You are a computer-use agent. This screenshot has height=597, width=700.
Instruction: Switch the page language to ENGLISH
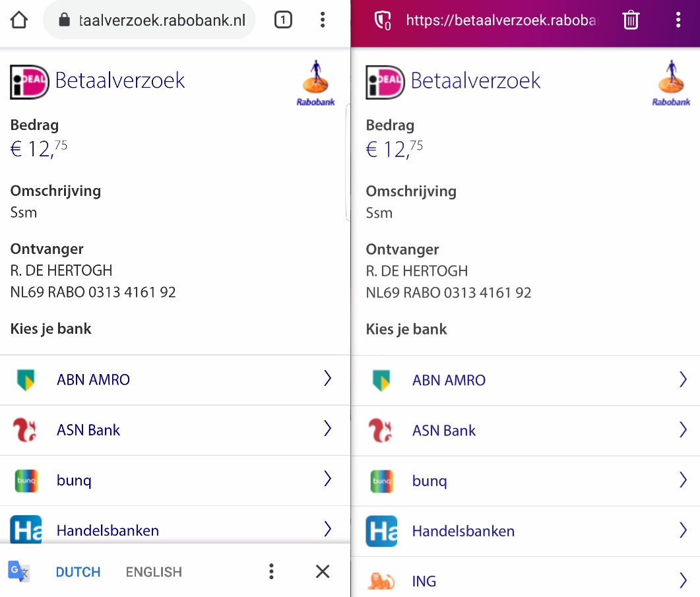click(x=154, y=571)
